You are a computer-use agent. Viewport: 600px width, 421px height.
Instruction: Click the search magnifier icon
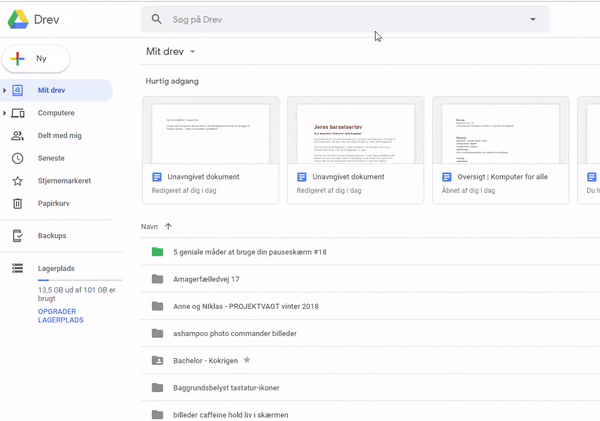click(156, 19)
